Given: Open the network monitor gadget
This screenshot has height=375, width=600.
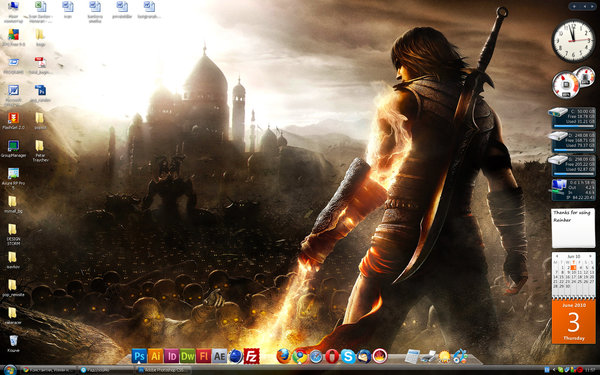Looking at the screenshot, I should pos(573,189).
